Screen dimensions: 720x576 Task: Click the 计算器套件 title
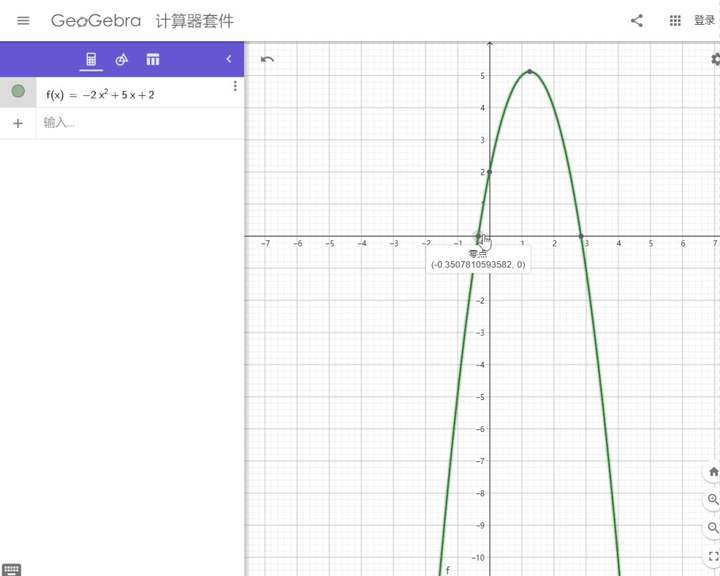[x=195, y=21]
